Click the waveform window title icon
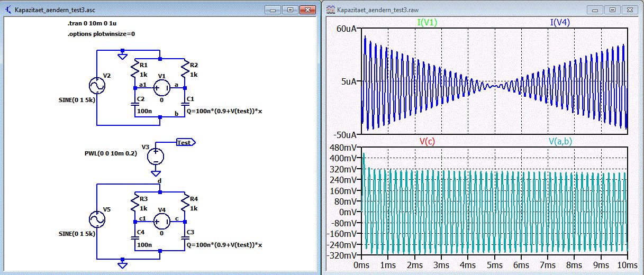Viewport: 644px width, 275px height. 330,10
